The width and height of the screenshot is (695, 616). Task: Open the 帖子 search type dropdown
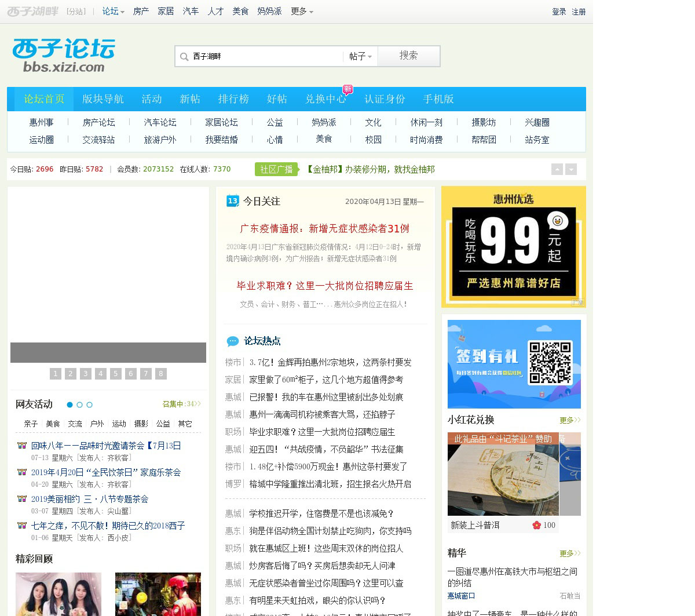(x=360, y=56)
